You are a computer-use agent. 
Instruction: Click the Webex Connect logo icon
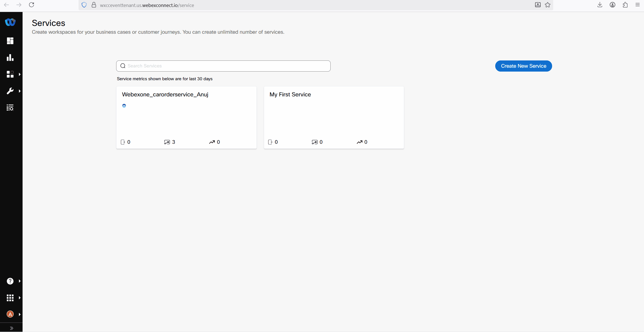pos(10,22)
